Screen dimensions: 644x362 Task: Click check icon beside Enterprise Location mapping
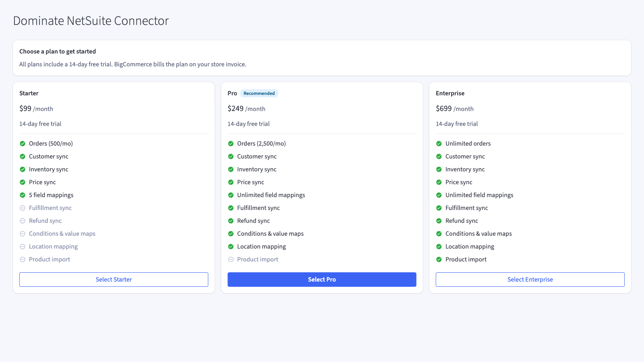pos(439,247)
